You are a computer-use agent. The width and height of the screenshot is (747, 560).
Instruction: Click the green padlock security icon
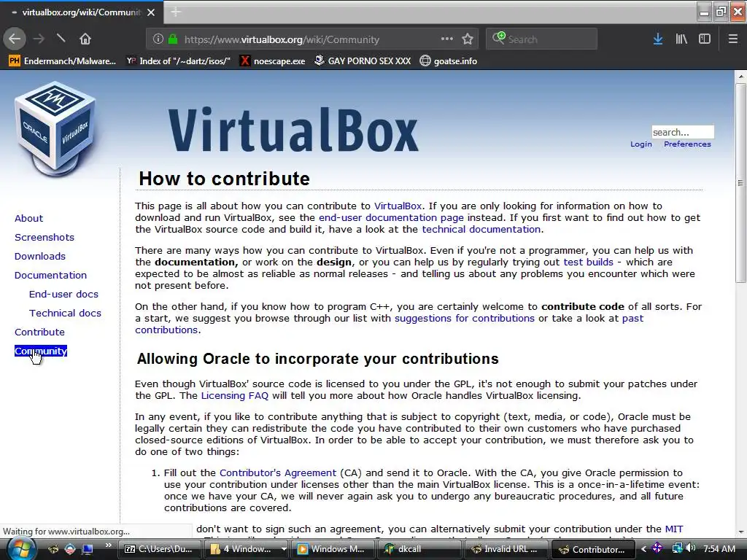(x=173, y=39)
